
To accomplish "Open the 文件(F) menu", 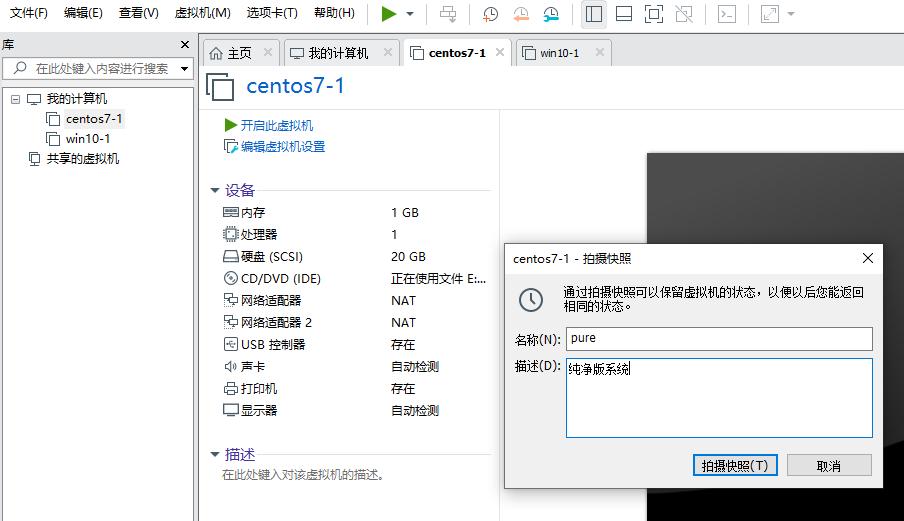I will (29, 13).
